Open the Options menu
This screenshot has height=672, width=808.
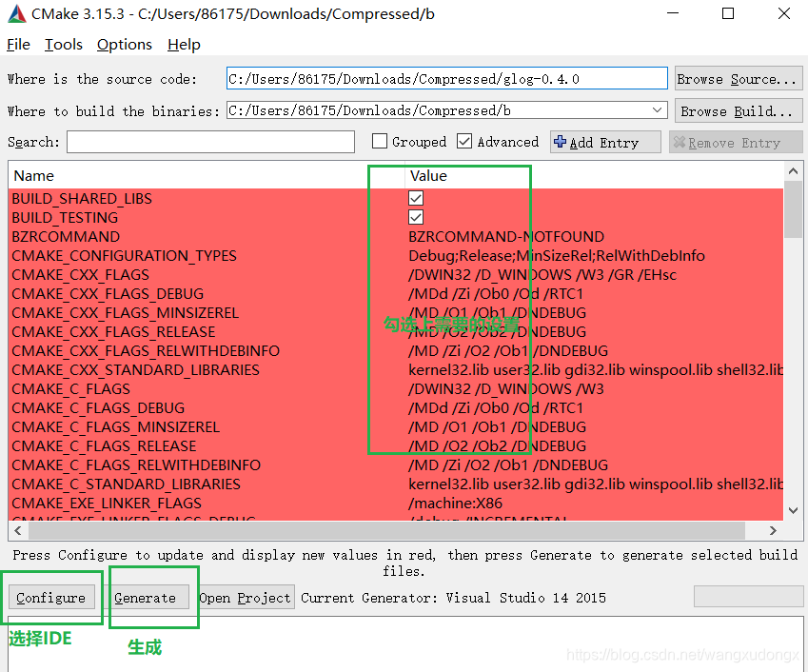(124, 45)
